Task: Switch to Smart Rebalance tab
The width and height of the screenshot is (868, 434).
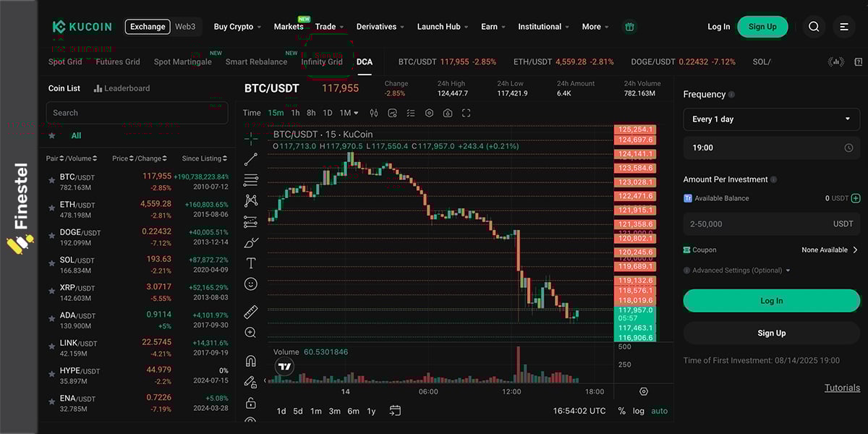Action: tap(256, 62)
